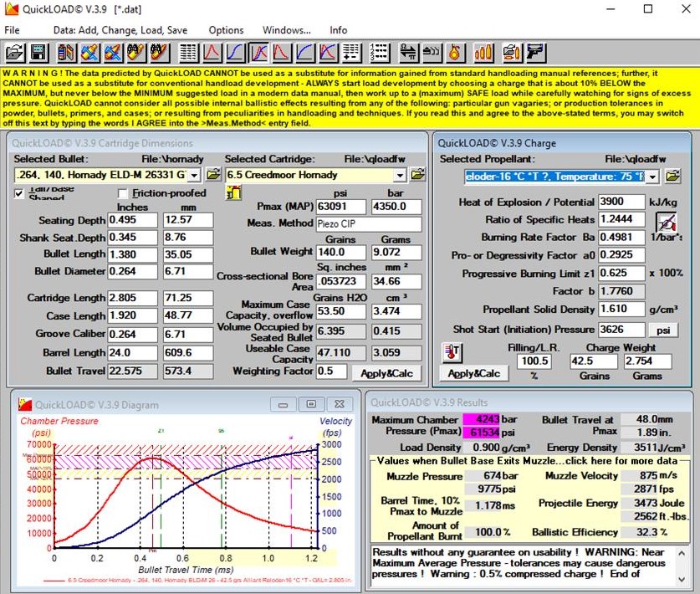Click the propellant temperature thermometer icon
The image size is (700, 594).
452,352
